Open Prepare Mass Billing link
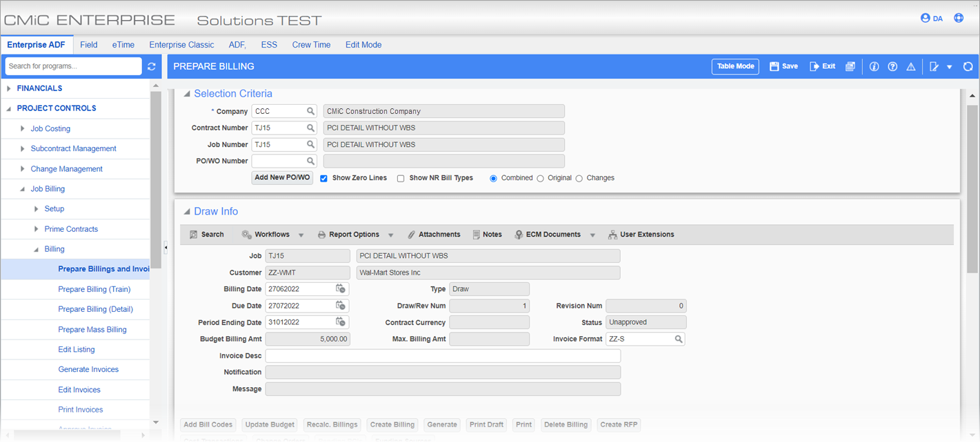The image size is (980, 443). (92, 330)
